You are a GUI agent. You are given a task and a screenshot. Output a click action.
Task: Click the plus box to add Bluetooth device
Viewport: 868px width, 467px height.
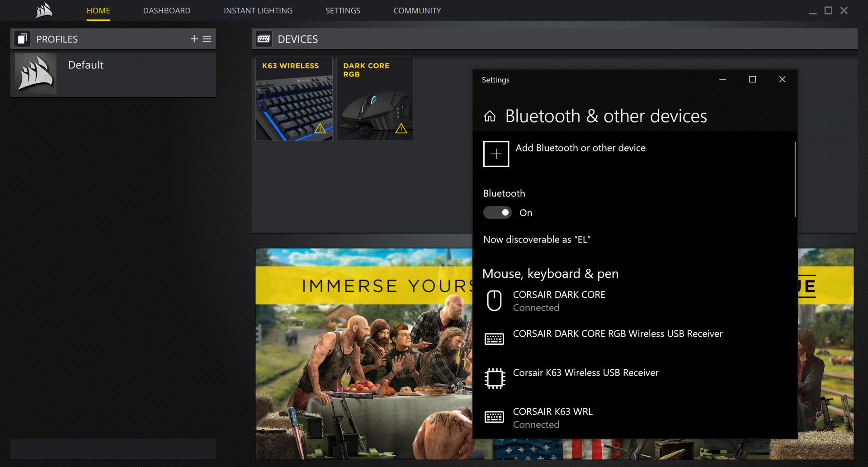[496, 154]
